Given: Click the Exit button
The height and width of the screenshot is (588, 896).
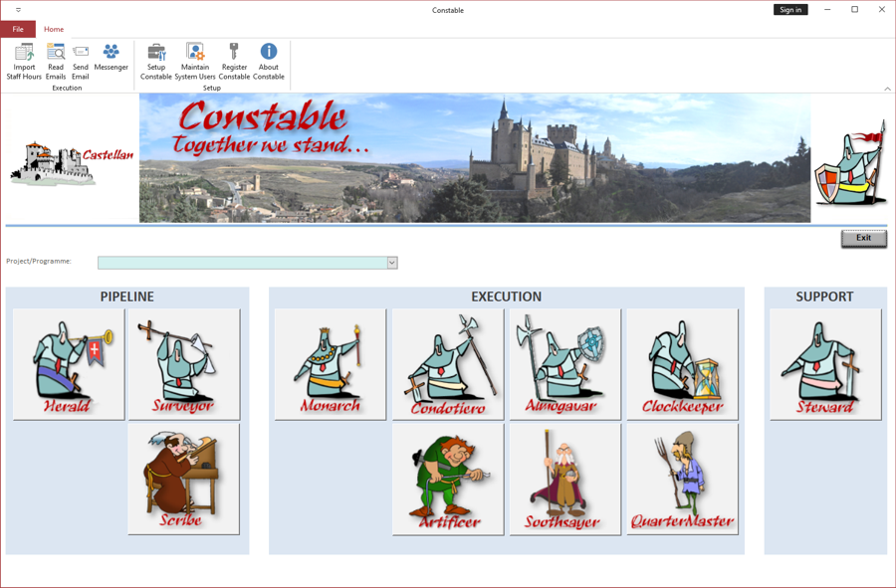Looking at the screenshot, I should click(x=863, y=238).
